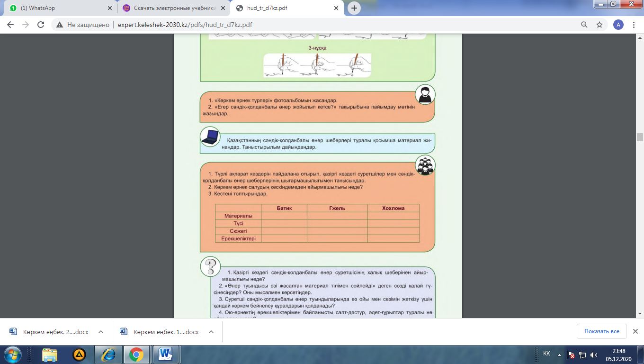Click the question mark section icon

click(x=210, y=267)
